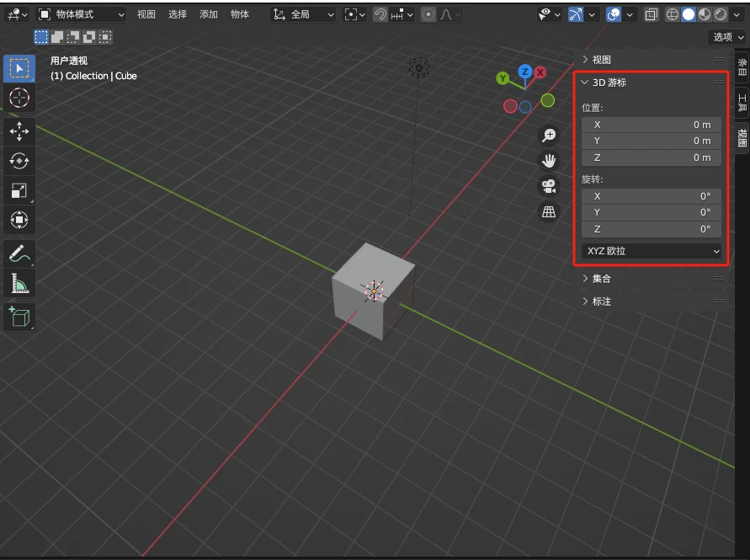Open the snapping options dropdown
The image size is (750, 560).
(402, 14)
